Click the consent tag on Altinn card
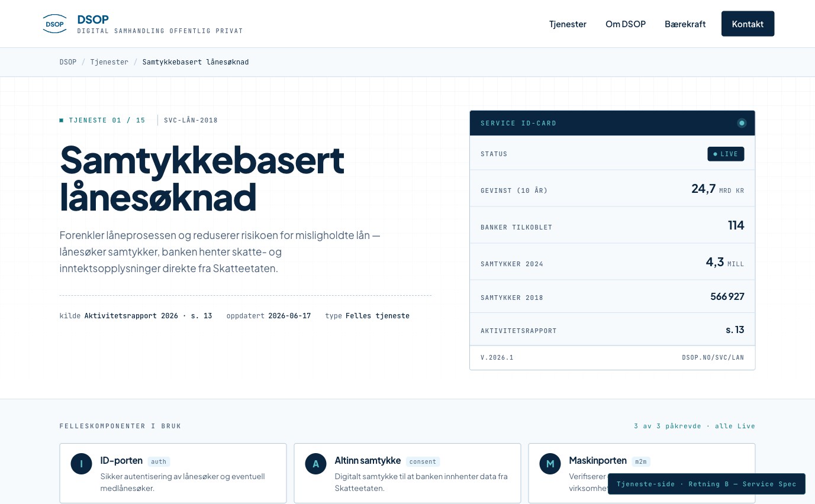Screen dimensions: 815x504 pos(423,461)
